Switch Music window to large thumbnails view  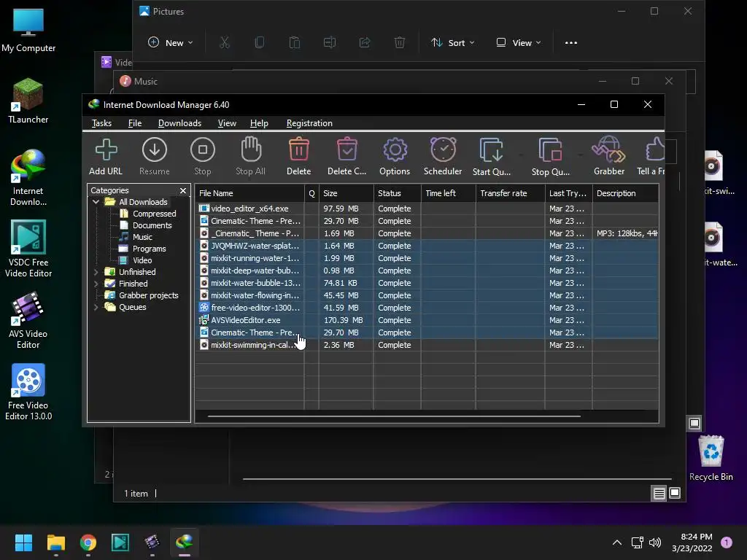tap(675, 494)
